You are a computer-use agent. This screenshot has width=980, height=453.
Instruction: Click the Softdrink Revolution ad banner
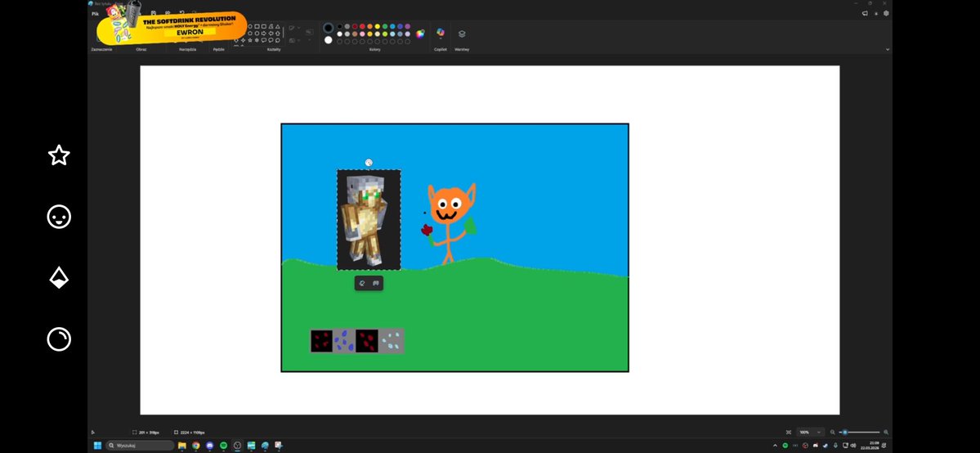click(x=171, y=27)
